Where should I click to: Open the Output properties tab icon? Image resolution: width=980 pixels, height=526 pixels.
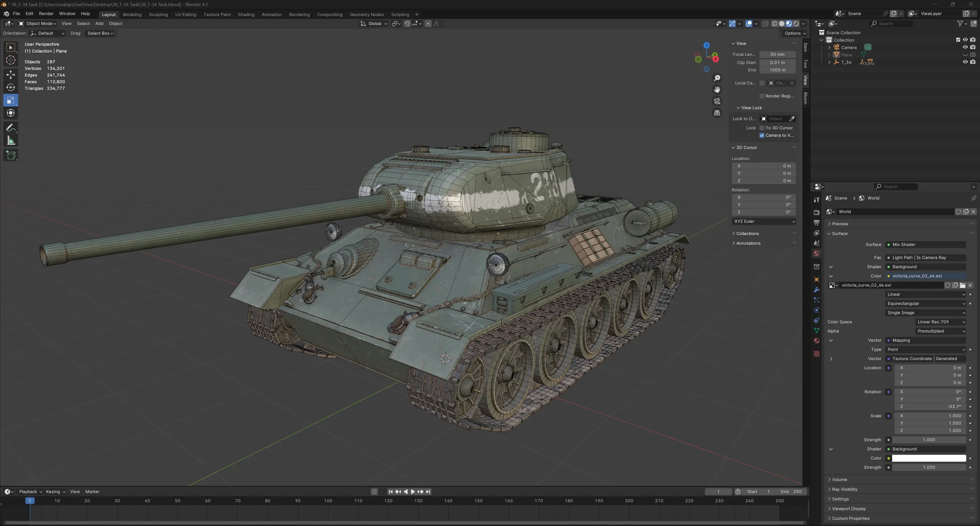[x=817, y=222]
